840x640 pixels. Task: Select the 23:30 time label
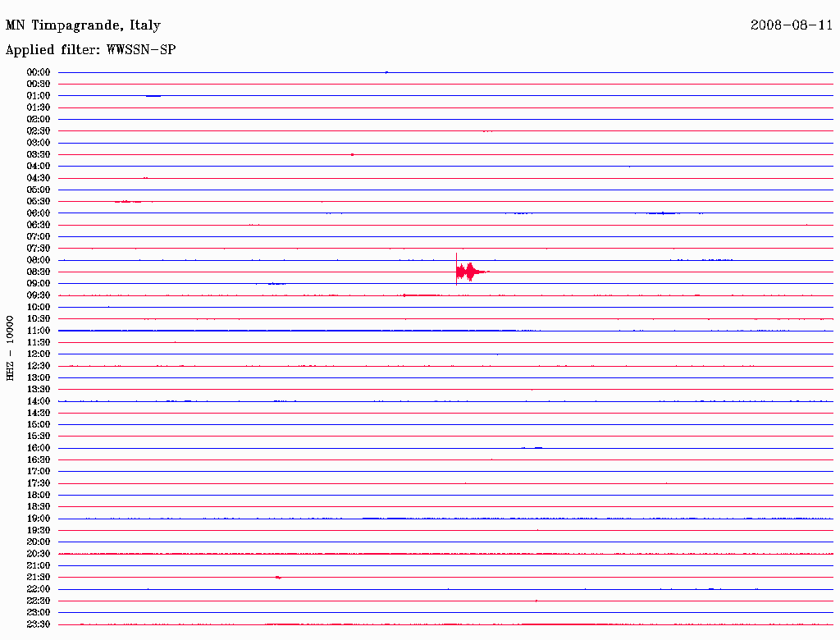(x=39, y=624)
